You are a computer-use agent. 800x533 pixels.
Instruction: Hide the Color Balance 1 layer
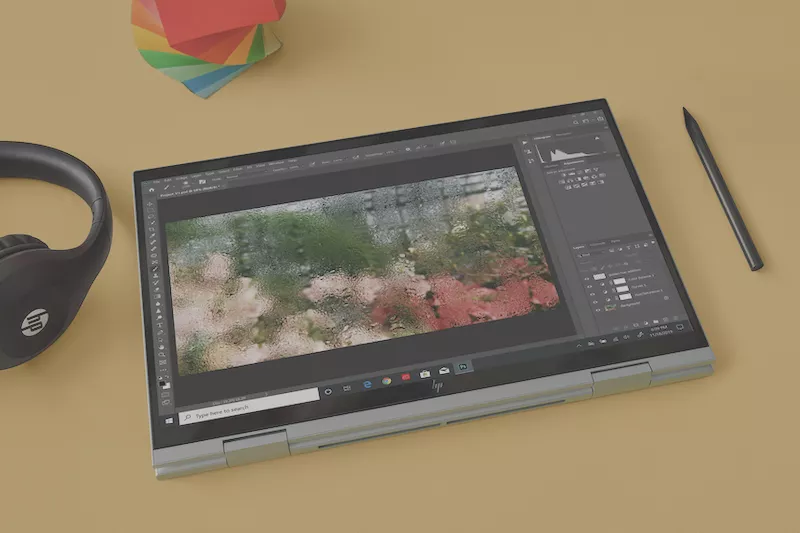[590, 287]
